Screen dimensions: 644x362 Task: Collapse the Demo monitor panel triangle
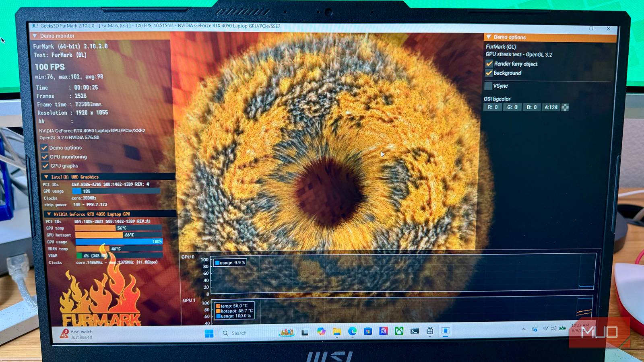[35, 36]
